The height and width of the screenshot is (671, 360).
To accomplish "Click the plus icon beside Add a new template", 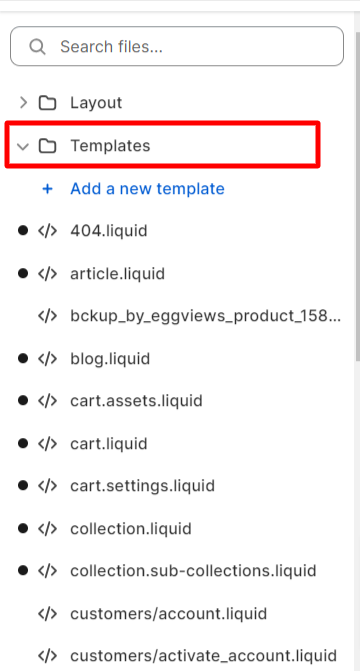I will point(48,189).
